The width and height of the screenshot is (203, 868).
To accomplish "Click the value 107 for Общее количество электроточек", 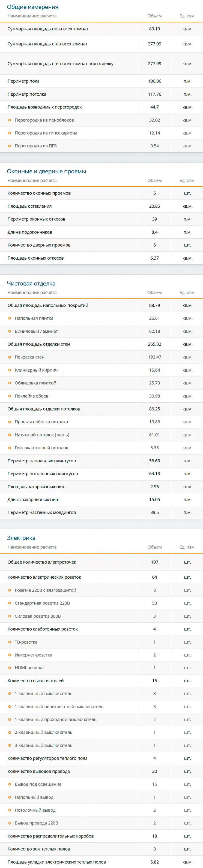I will click(154, 562).
